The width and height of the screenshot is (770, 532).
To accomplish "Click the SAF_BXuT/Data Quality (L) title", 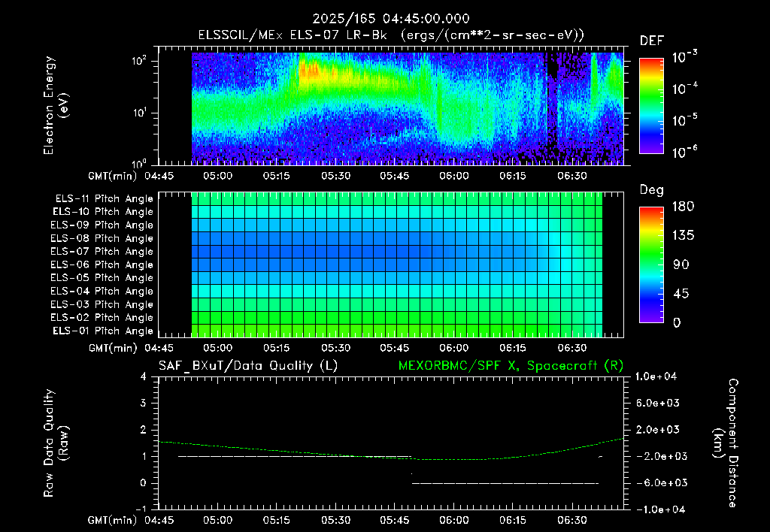I will click(248, 366).
